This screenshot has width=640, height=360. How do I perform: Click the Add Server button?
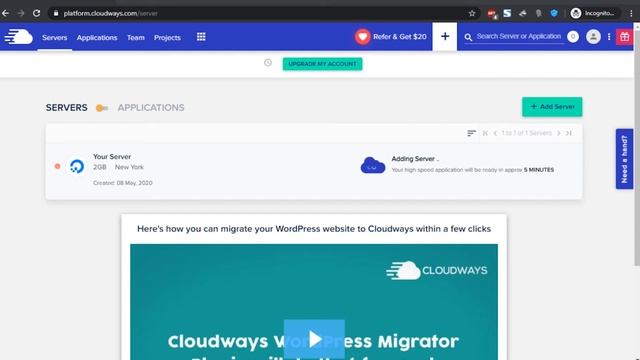pyautogui.click(x=552, y=107)
